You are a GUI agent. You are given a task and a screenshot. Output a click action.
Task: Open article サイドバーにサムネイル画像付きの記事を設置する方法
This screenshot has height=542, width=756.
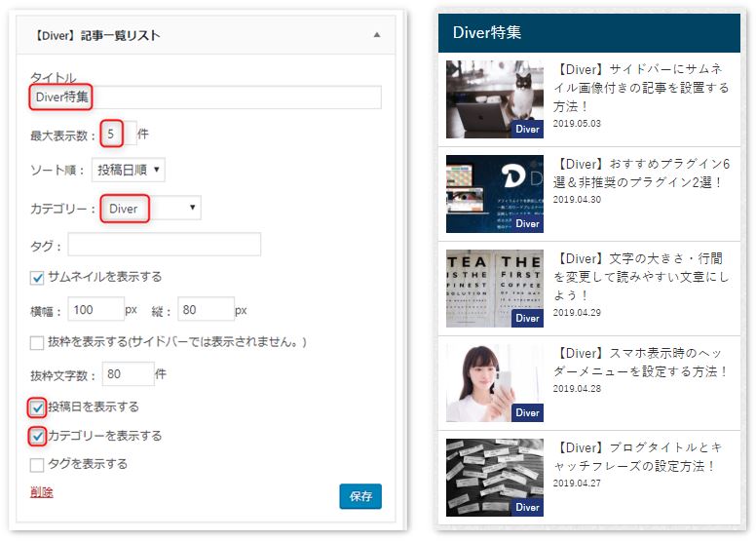click(641, 88)
